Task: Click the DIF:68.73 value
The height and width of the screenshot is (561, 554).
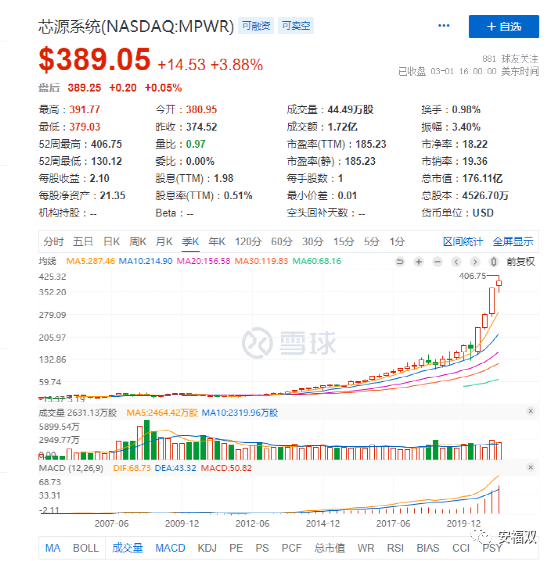Action: (x=132, y=468)
